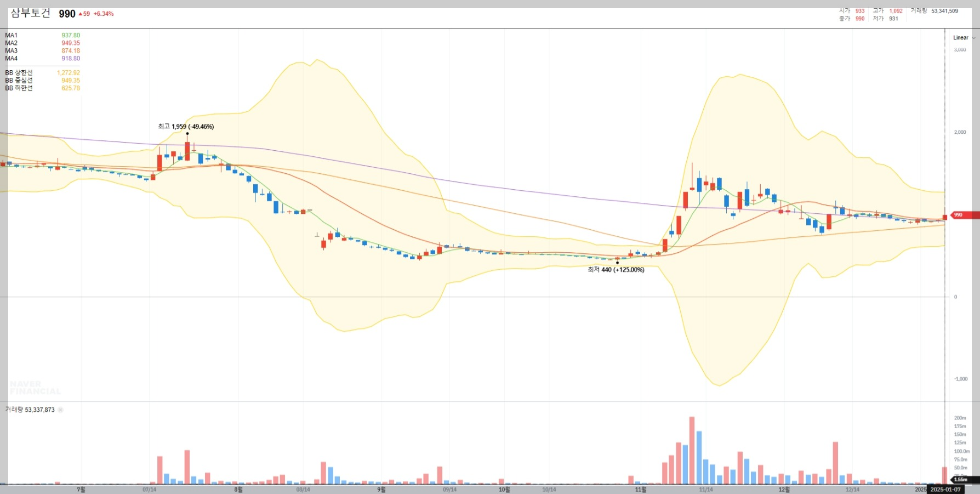Select the MA3 legend row
Viewport: 980px width, 494px height.
click(x=42, y=51)
